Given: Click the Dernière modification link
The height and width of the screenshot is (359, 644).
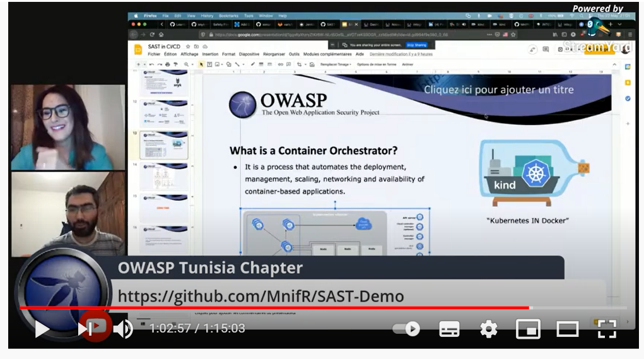Looking at the screenshot, I should (401, 54).
